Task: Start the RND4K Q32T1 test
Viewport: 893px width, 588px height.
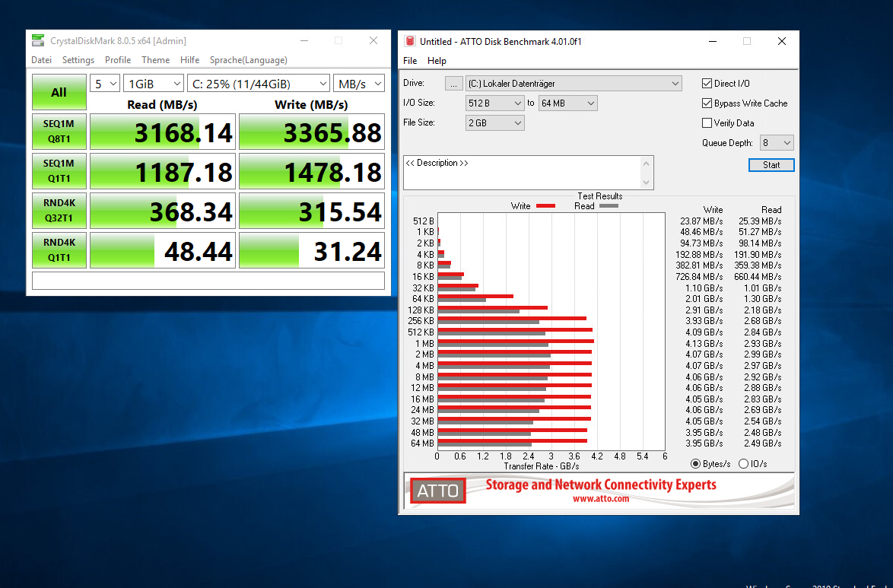Action: 59,210
